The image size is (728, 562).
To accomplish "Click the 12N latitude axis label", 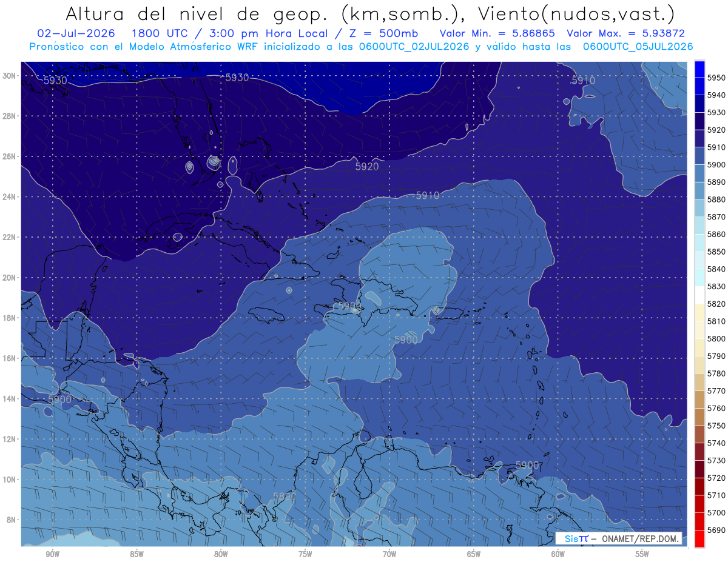I will coord(9,439).
